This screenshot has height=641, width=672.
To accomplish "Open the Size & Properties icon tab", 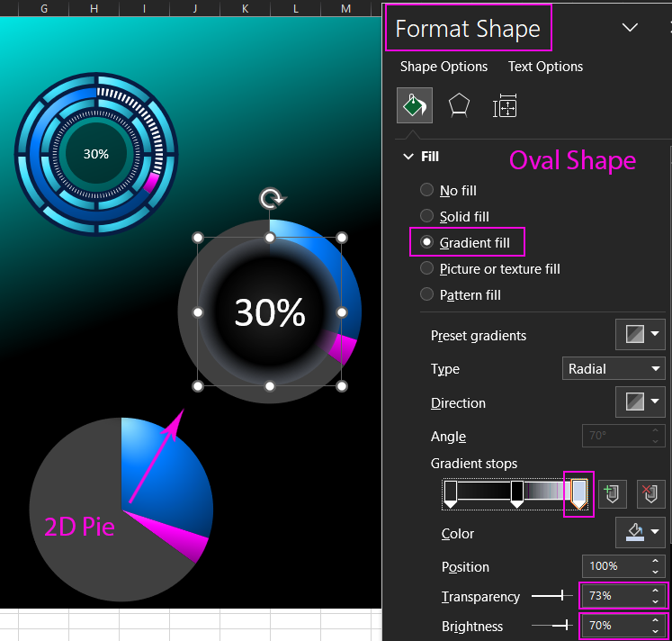I will [506, 105].
